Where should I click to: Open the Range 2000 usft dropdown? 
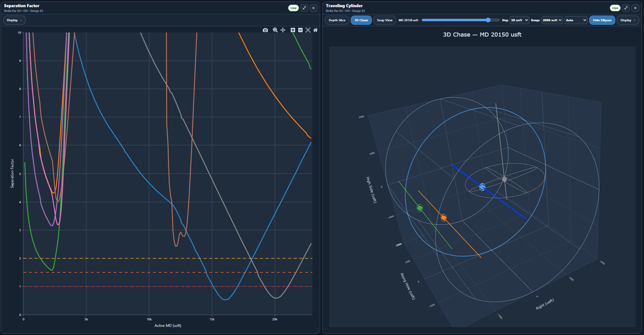(x=552, y=20)
